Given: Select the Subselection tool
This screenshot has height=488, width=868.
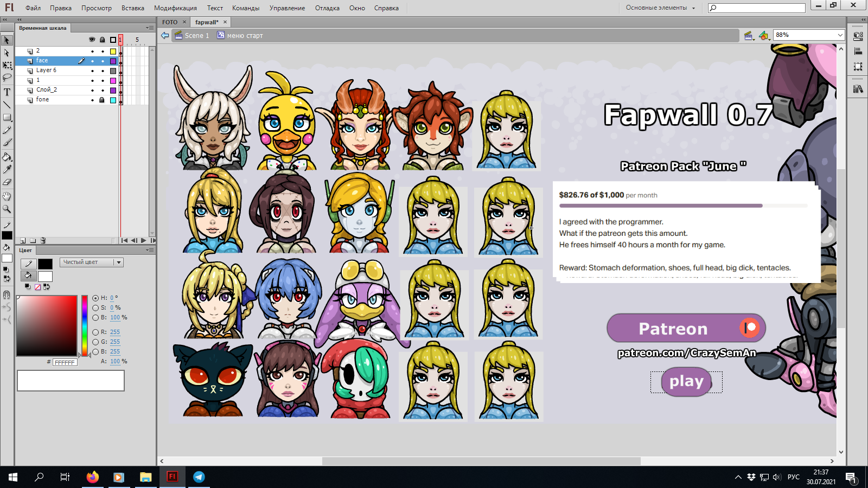Looking at the screenshot, I should point(7,53).
